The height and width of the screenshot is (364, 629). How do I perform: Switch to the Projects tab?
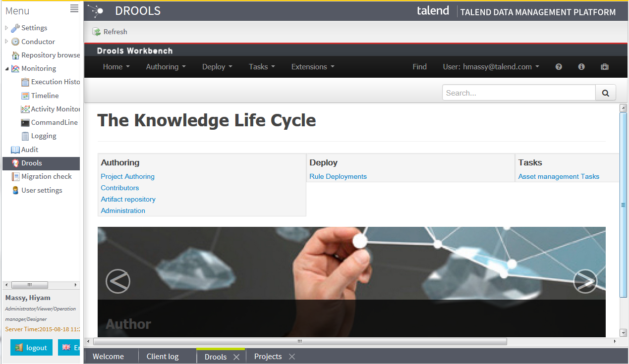pos(268,357)
